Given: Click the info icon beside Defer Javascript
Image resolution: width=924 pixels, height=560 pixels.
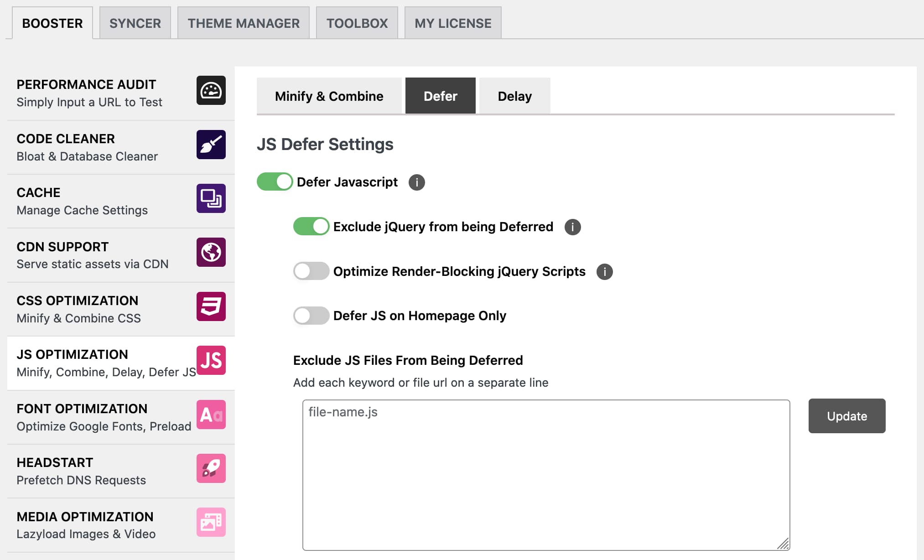Looking at the screenshot, I should click(x=416, y=182).
